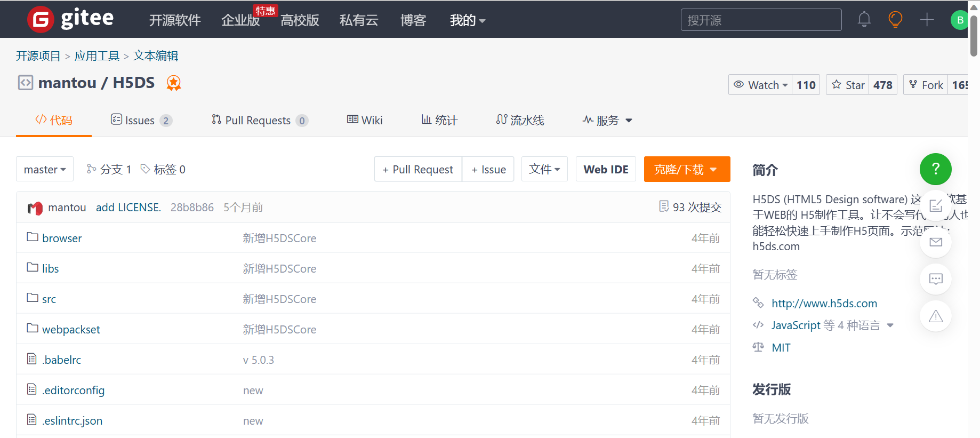
Task: Go to 博客 in top navigation
Action: [x=413, y=20]
